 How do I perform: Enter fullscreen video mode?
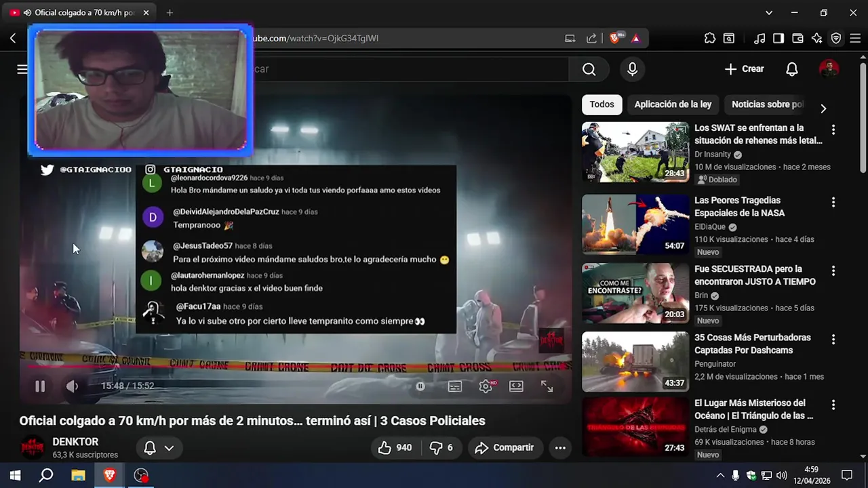[x=547, y=386]
